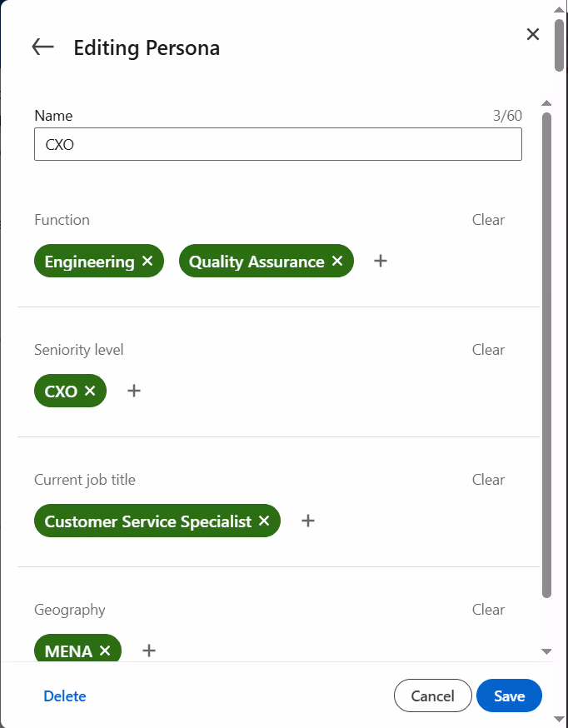Cancel editing the persona
The image size is (568, 728).
(432, 696)
